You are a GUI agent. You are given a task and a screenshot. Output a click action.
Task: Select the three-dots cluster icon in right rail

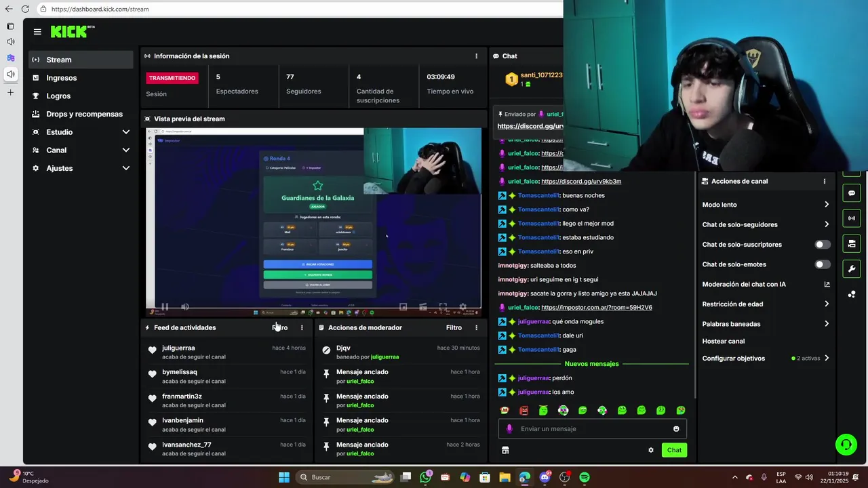pyautogui.click(x=851, y=294)
